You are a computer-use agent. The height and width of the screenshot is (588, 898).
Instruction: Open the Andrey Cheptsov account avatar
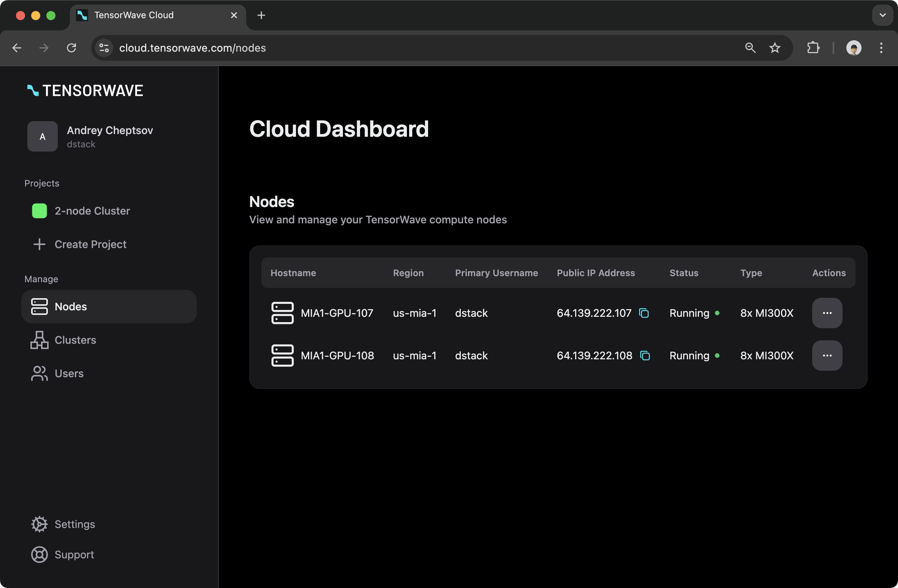pos(43,136)
